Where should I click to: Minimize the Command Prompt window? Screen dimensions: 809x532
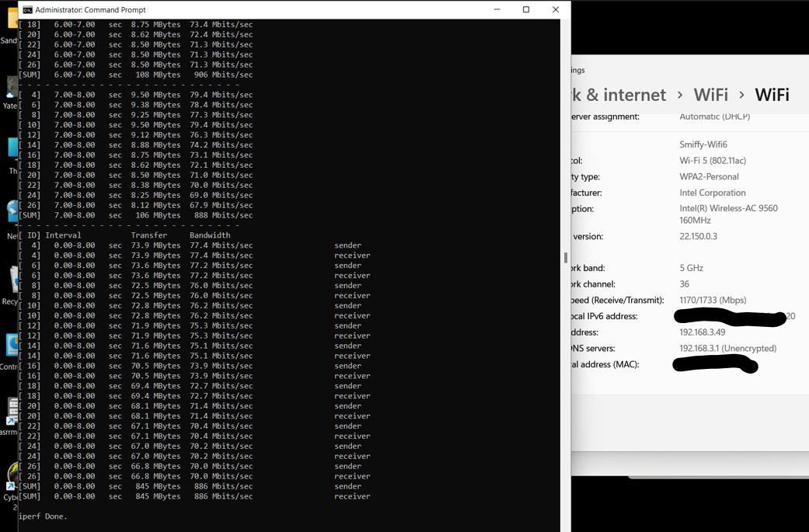497,10
